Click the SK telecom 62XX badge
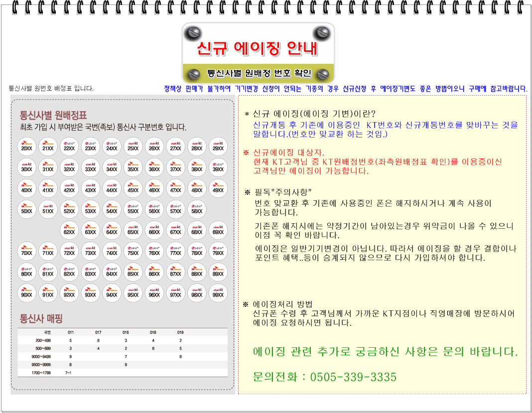Viewport: 532px width, 413px height. (x=69, y=229)
